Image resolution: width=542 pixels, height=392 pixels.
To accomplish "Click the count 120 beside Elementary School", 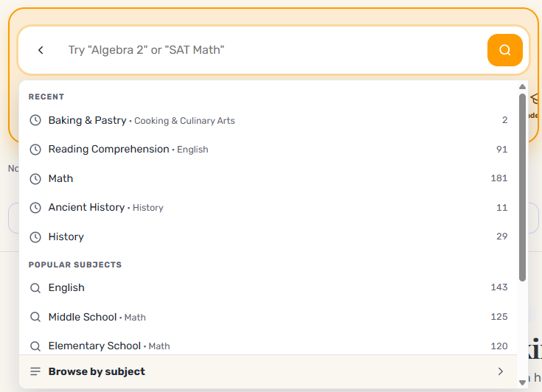I will [x=499, y=346].
